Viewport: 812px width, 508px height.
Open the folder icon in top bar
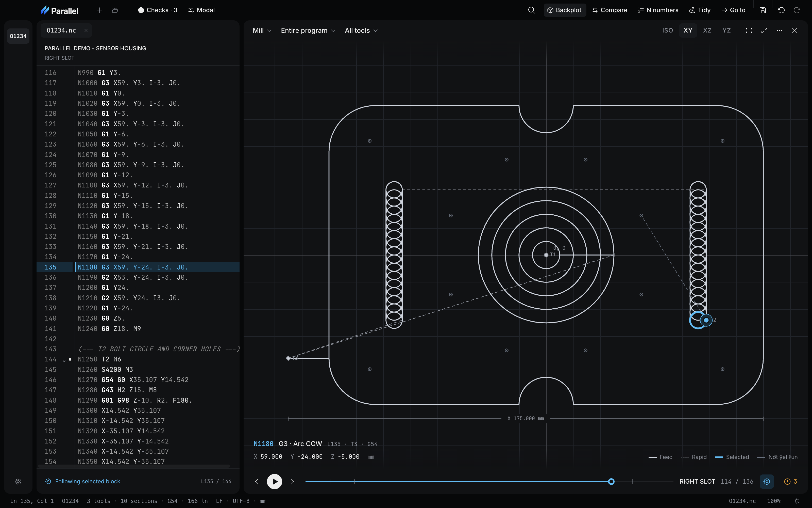pyautogui.click(x=115, y=10)
